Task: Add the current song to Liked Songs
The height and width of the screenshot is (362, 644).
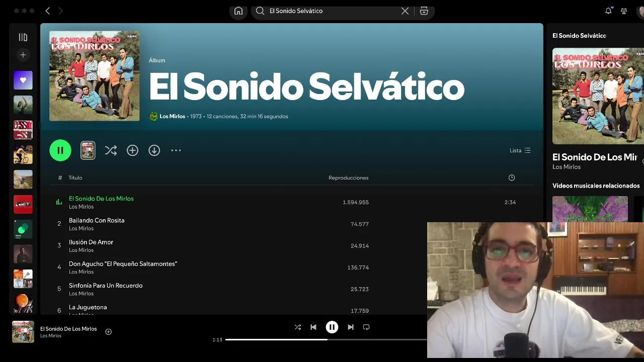Action: [x=108, y=331]
